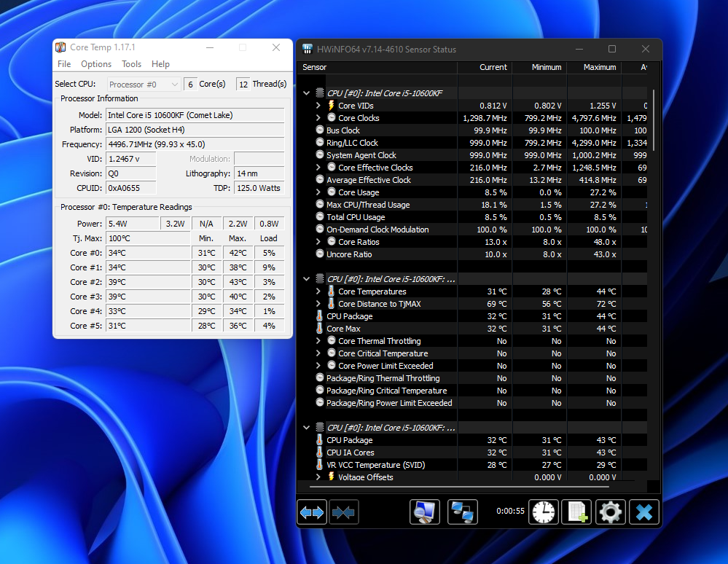Image resolution: width=728 pixels, height=564 pixels.
Task: Open the Select CPU Processor #0 dropdown
Action: [144, 85]
